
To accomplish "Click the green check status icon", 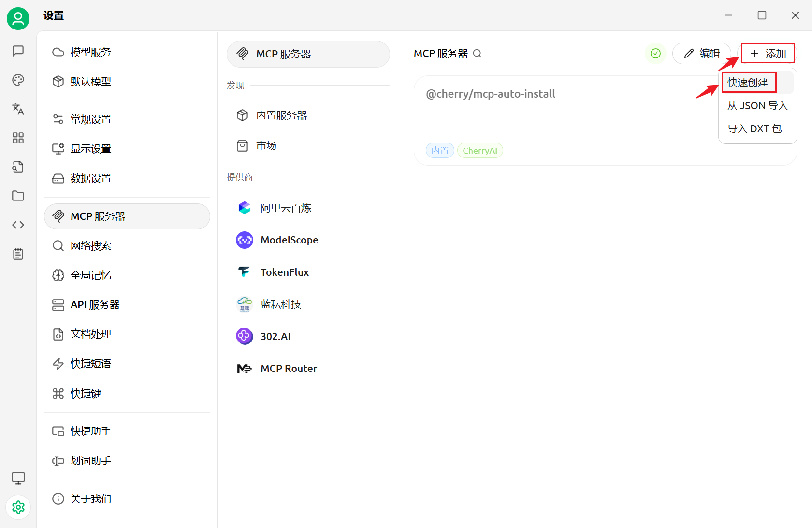I will coord(655,53).
